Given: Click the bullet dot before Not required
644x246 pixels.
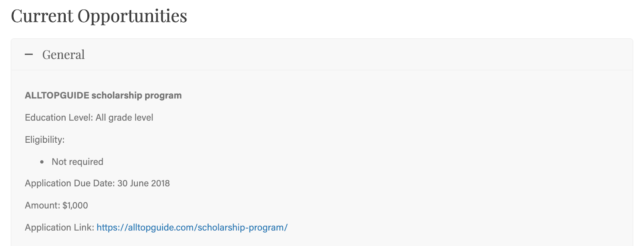Looking at the screenshot, I should [x=42, y=162].
